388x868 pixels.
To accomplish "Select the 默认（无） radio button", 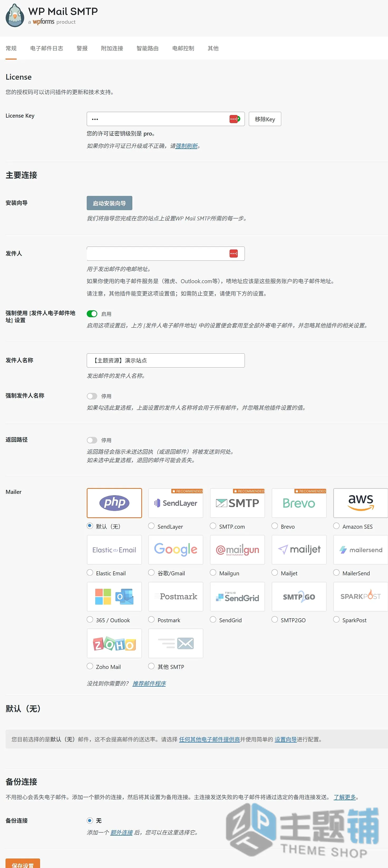I will [x=90, y=526].
